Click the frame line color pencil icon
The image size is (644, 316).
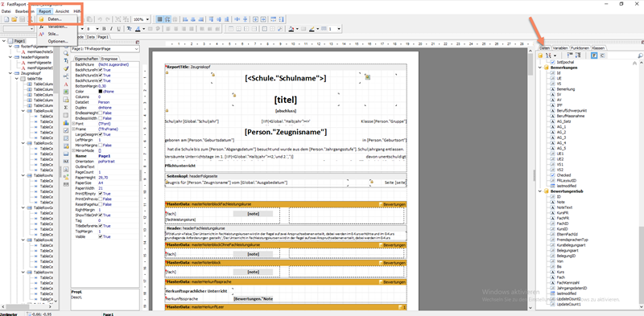(x=312, y=29)
